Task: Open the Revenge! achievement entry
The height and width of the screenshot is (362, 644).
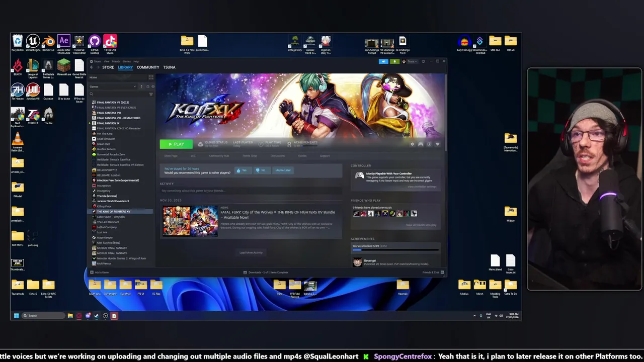Action: [x=395, y=262]
